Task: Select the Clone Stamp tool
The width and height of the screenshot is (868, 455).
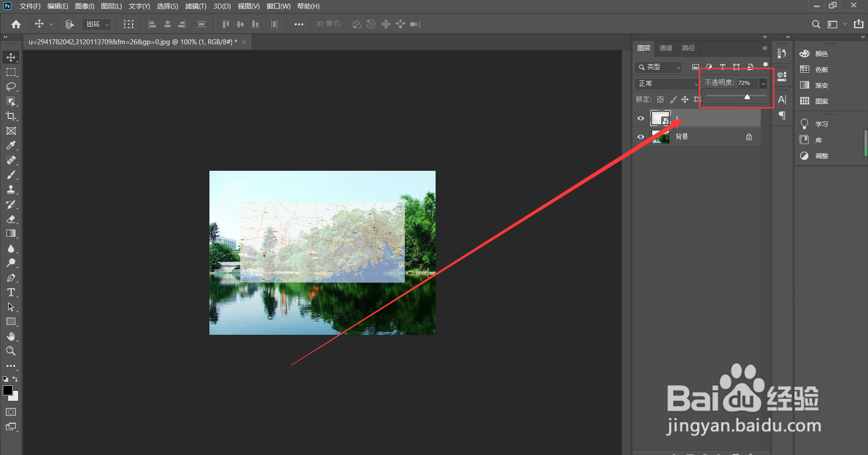Action: tap(11, 189)
